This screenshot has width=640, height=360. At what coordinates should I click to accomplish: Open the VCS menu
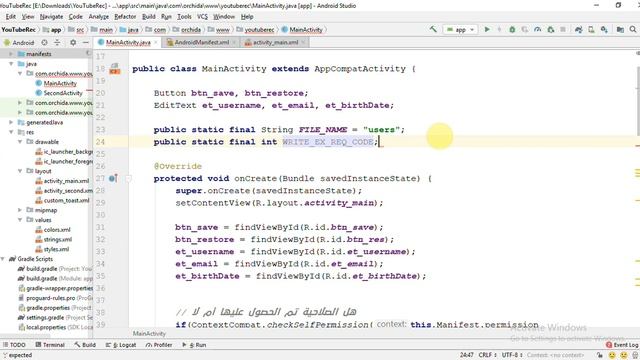point(202,17)
